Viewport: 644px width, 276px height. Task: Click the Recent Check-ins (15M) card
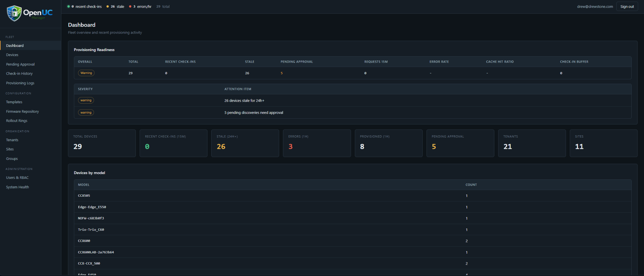[174, 143]
